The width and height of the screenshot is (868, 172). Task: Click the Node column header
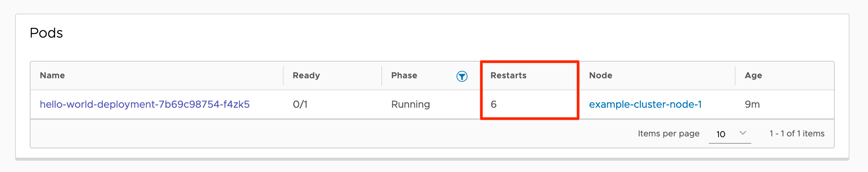pos(600,76)
